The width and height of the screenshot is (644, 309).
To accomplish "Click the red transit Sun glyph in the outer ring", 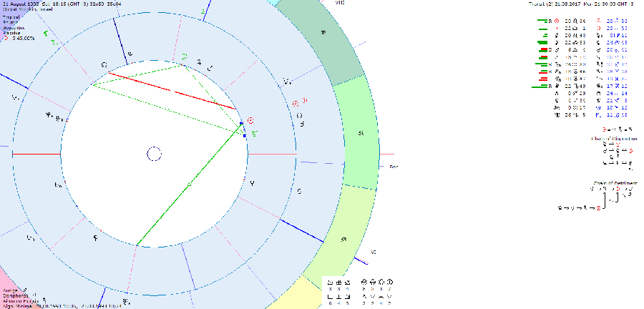I will pyautogui.click(x=296, y=104).
